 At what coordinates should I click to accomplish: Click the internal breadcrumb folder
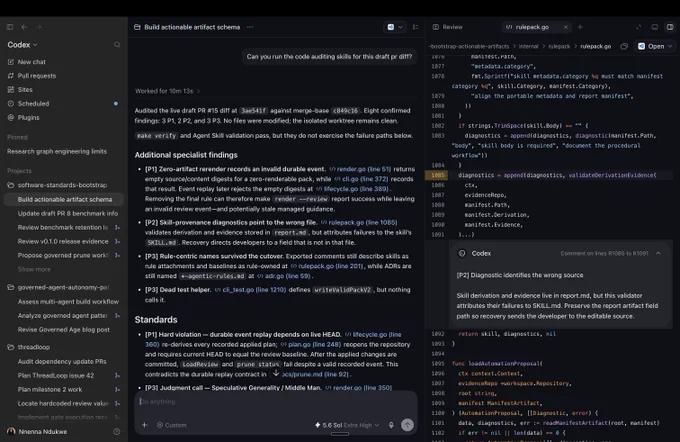pyautogui.click(x=528, y=46)
